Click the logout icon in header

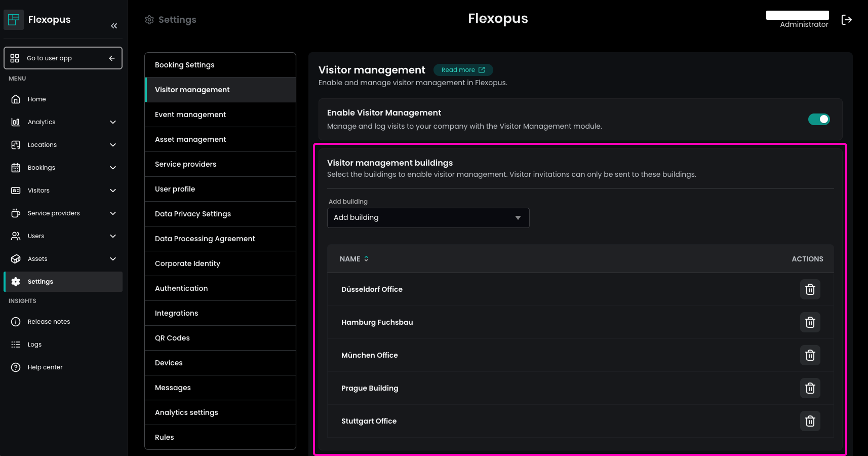tap(846, 20)
